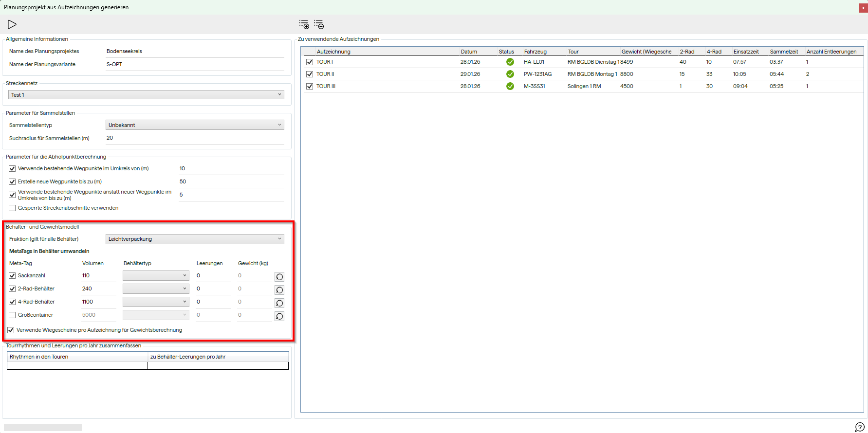
Task: Disable Verwende Wiegescheine pro Aufzeichnung checkbox
Action: (x=11, y=330)
